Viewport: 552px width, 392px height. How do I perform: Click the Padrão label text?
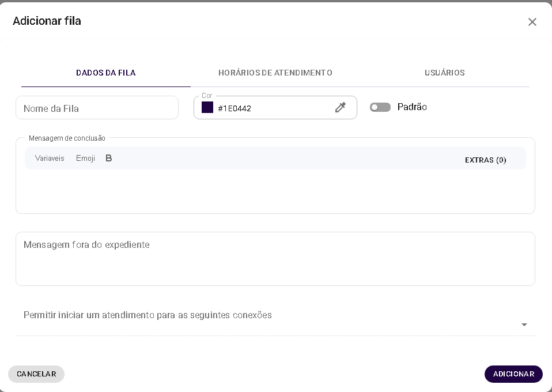[x=412, y=107]
